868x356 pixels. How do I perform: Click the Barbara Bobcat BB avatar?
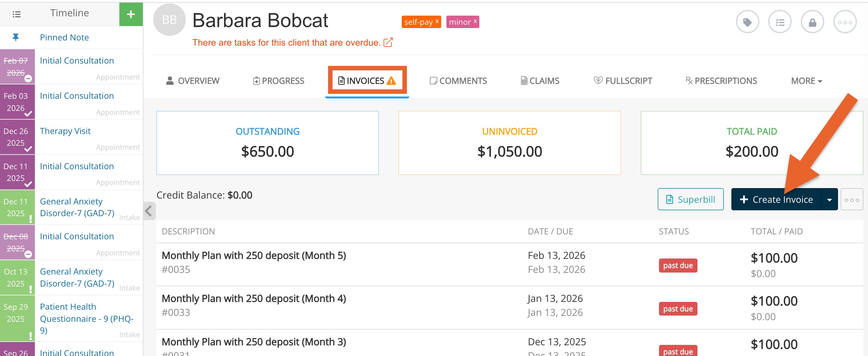(169, 20)
